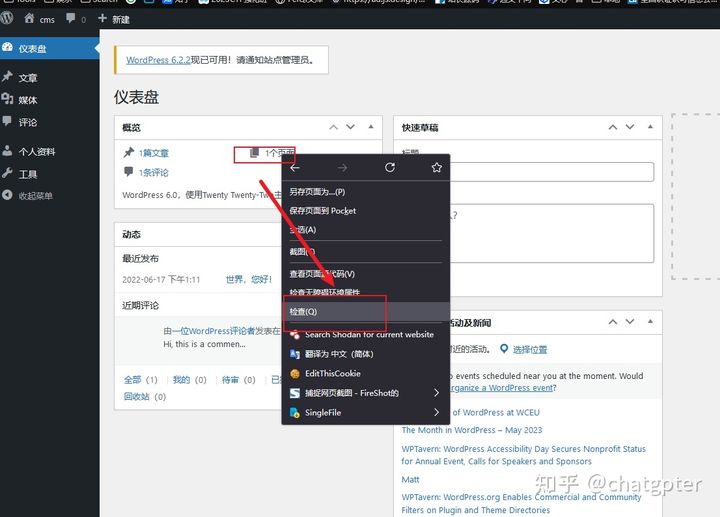Viewport: 720px width, 517px height.
Task: Click the pages icon beside 1个页面
Action: [x=254, y=152]
